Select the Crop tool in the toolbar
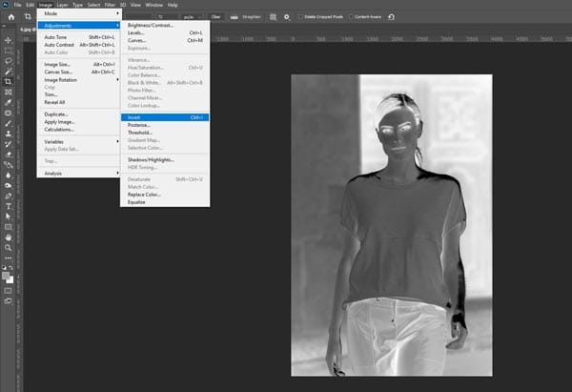Image resolution: width=572 pixels, height=392 pixels. (x=8, y=82)
